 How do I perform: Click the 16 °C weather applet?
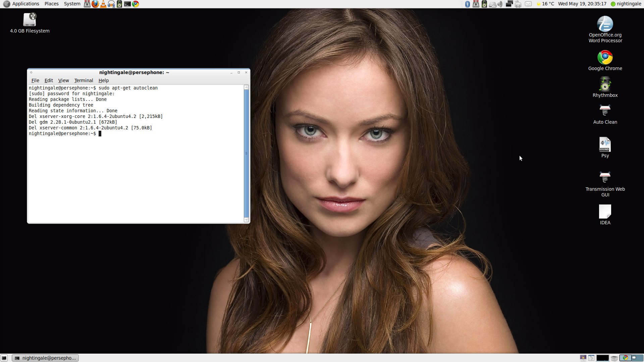(x=545, y=4)
